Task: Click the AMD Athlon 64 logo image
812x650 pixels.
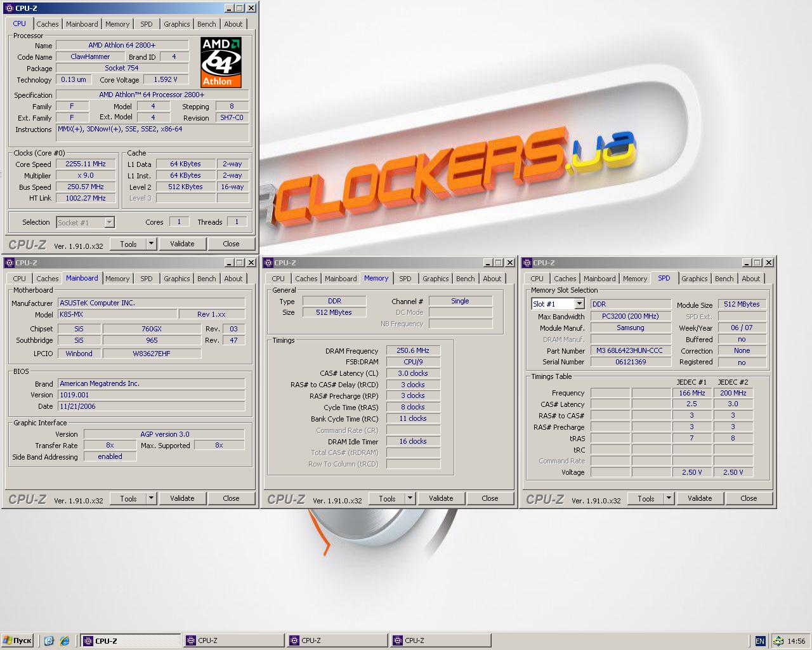Action: click(221, 62)
